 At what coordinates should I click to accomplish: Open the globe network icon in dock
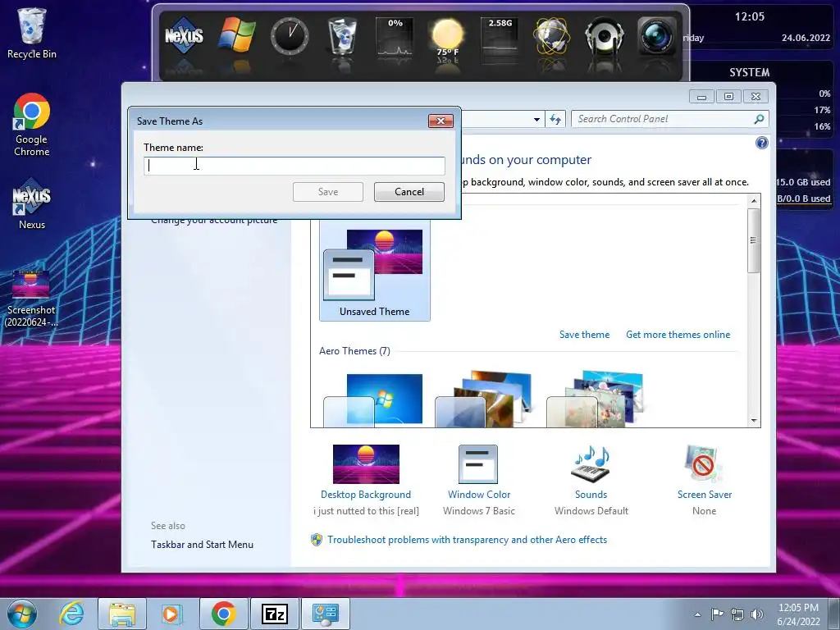point(552,36)
